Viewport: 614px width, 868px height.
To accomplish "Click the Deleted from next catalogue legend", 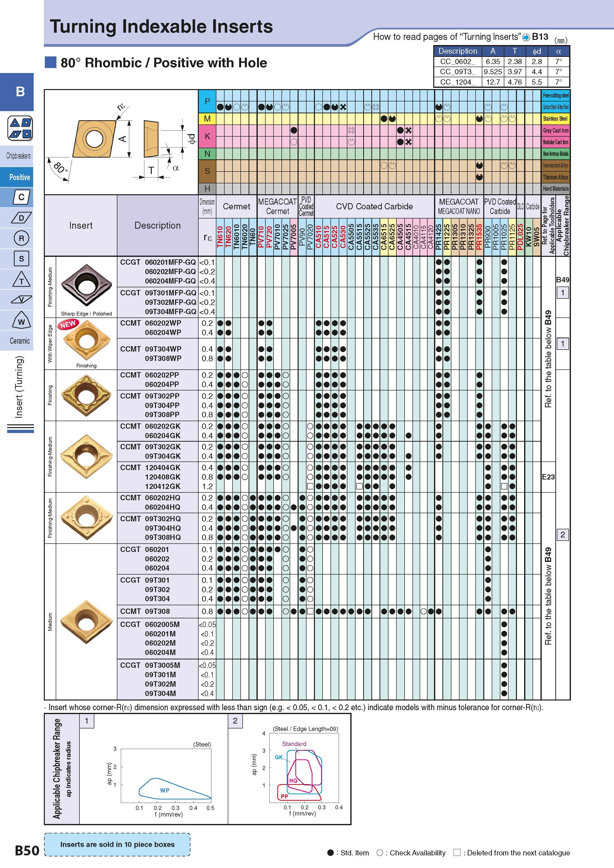I will click(512, 853).
